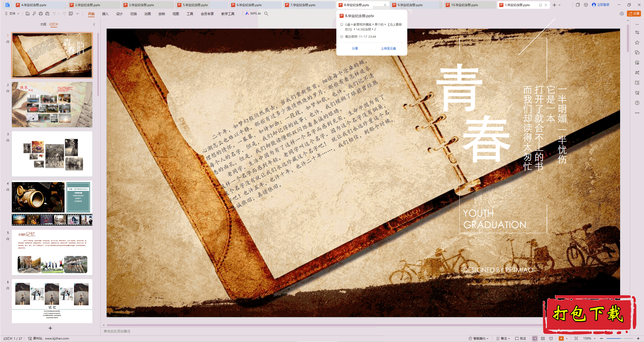Open slideshow play options dropdown arrow

pyautogui.click(x=567, y=338)
